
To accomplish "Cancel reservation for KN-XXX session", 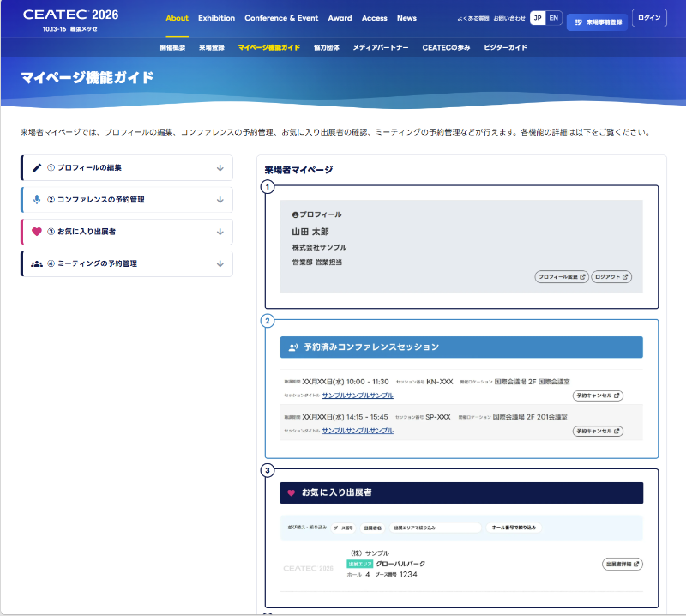I will [x=598, y=396].
